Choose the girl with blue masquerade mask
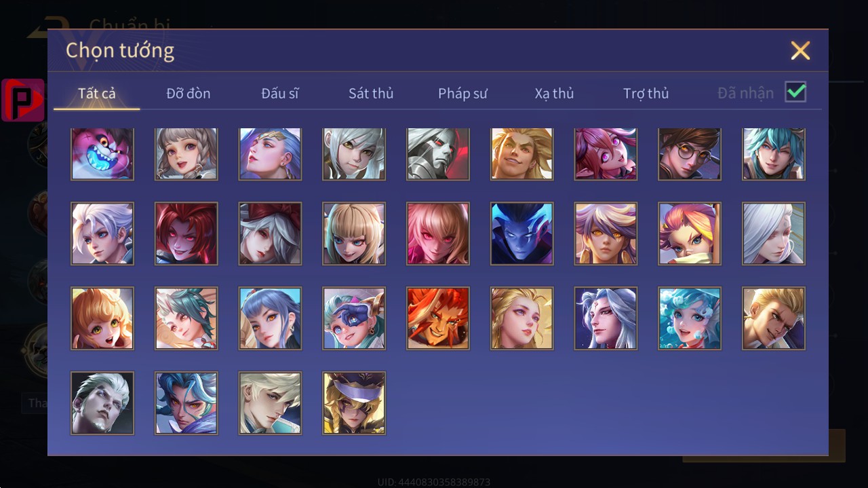Image resolution: width=868 pixels, height=488 pixels. 354,318
